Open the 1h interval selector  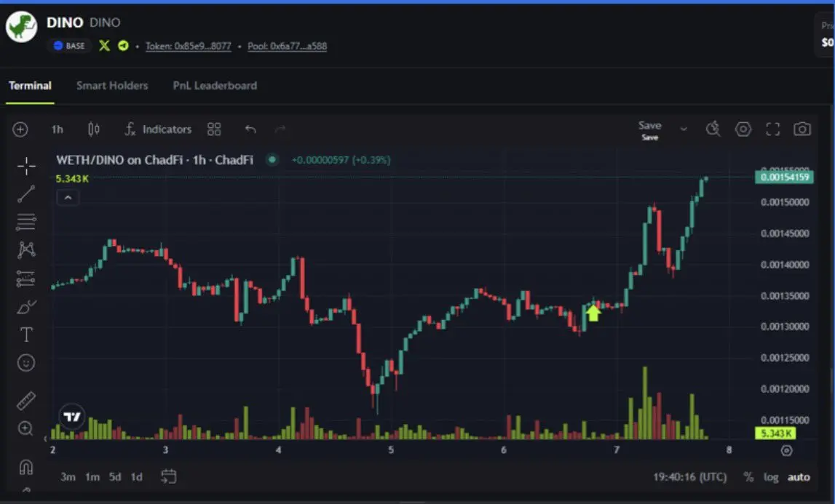(57, 129)
